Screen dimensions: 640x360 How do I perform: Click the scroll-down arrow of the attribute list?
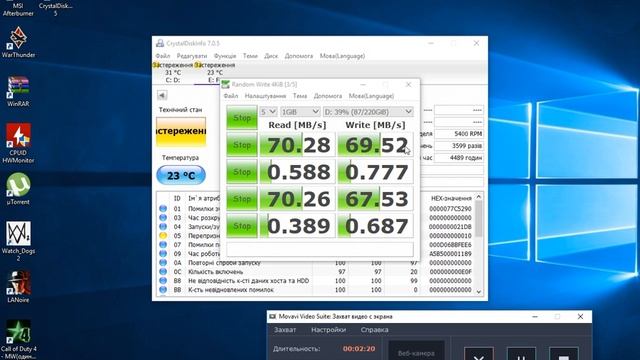tap(479, 292)
